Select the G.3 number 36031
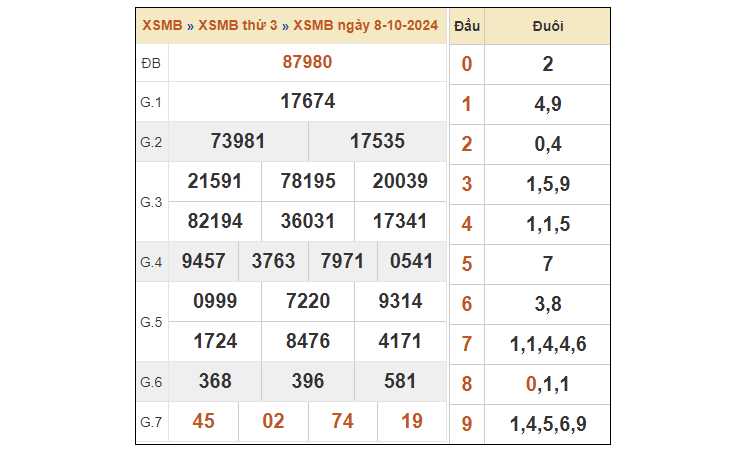Viewport: 730px width, 456px height. coord(307,221)
